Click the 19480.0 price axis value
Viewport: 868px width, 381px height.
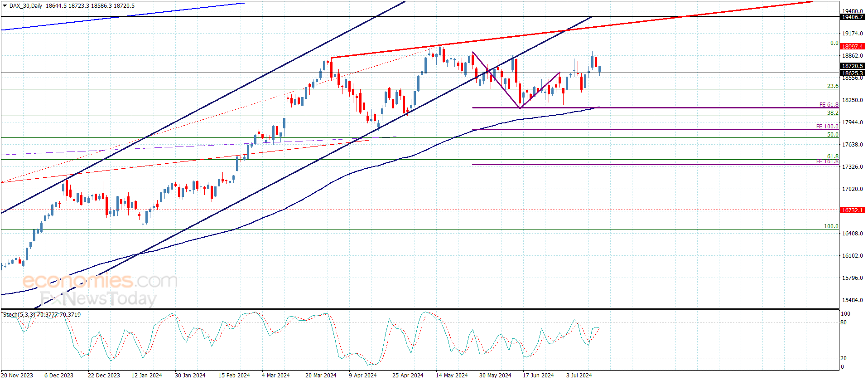coord(852,11)
